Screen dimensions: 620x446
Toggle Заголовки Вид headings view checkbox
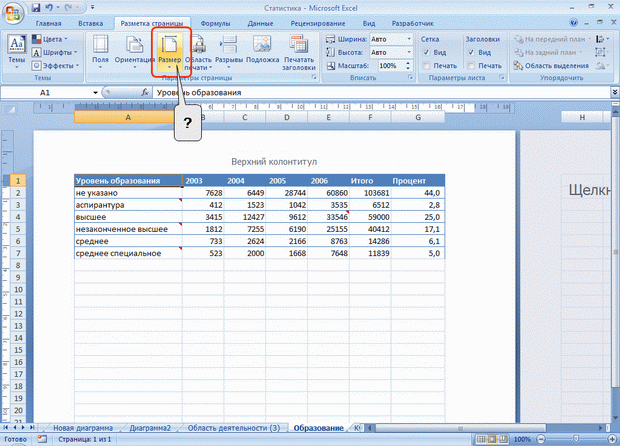tap(471, 52)
